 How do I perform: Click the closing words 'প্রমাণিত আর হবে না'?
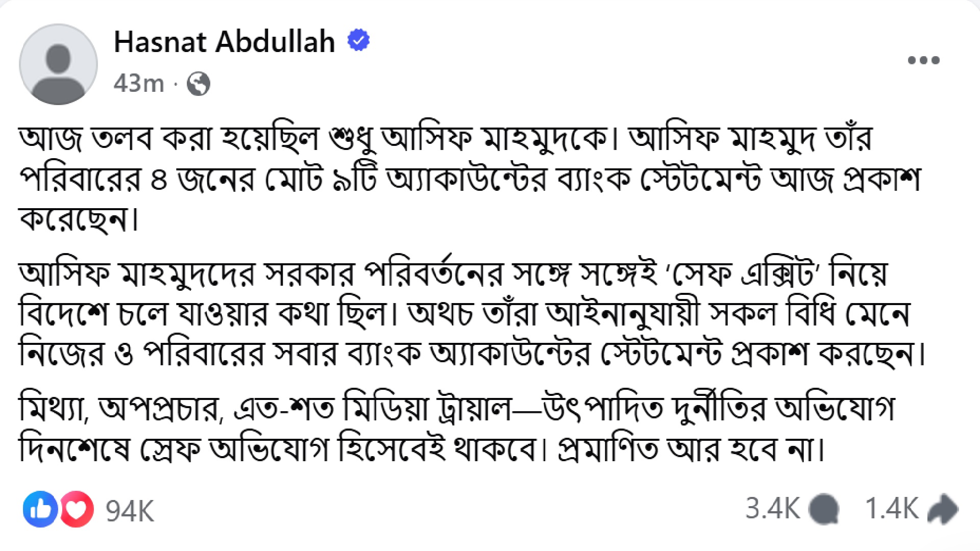[689, 450]
